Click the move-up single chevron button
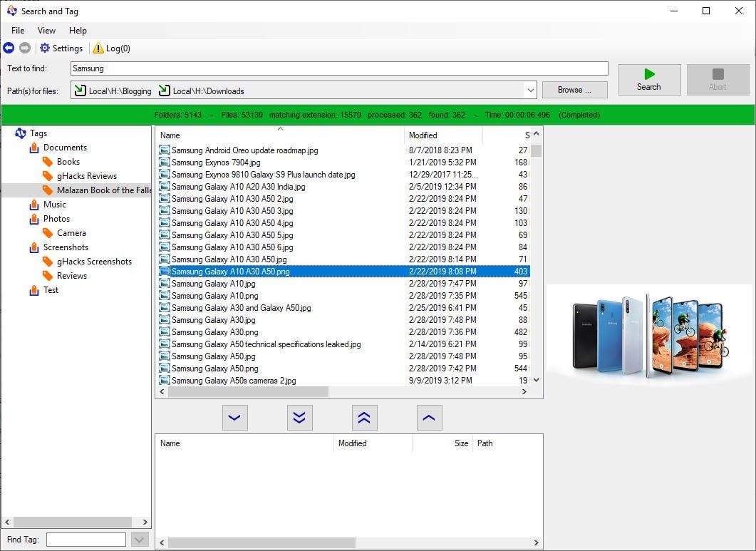Screen dimensions: 756x551 (x=429, y=418)
